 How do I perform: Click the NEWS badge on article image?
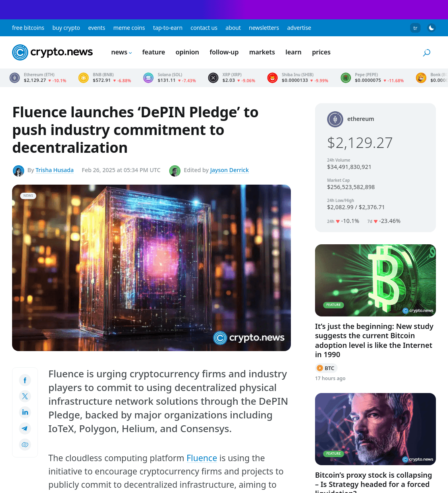coord(28,196)
